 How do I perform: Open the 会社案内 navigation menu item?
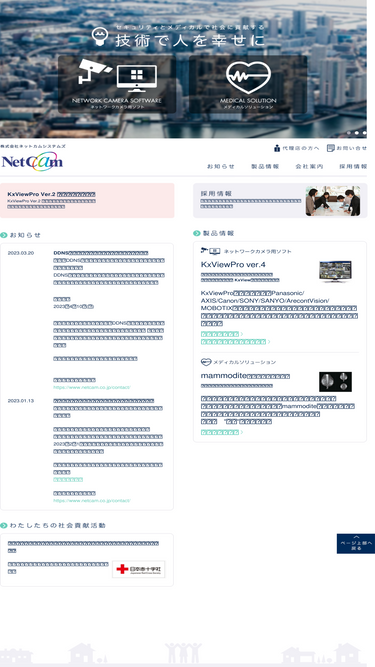point(309,166)
